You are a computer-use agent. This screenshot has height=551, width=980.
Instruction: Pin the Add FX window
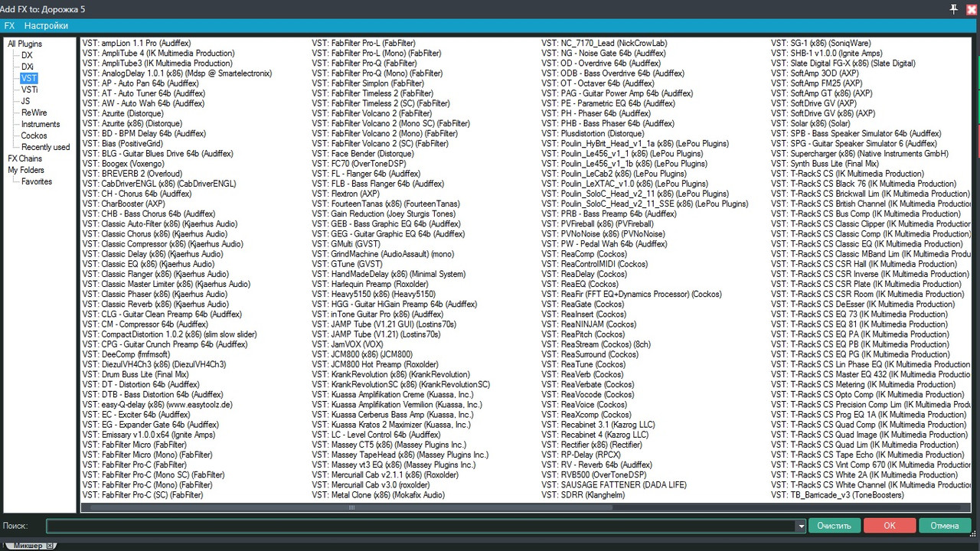953,8
